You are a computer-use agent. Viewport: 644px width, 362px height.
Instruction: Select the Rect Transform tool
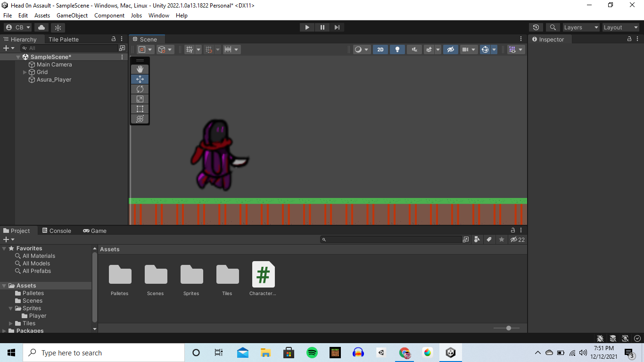(140, 108)
